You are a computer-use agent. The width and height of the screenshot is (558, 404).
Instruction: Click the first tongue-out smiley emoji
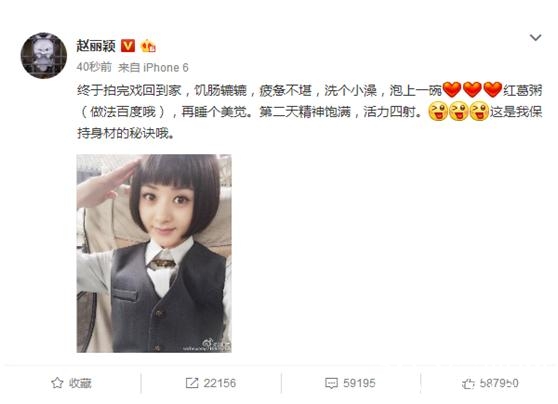click(x=438, y=111)
